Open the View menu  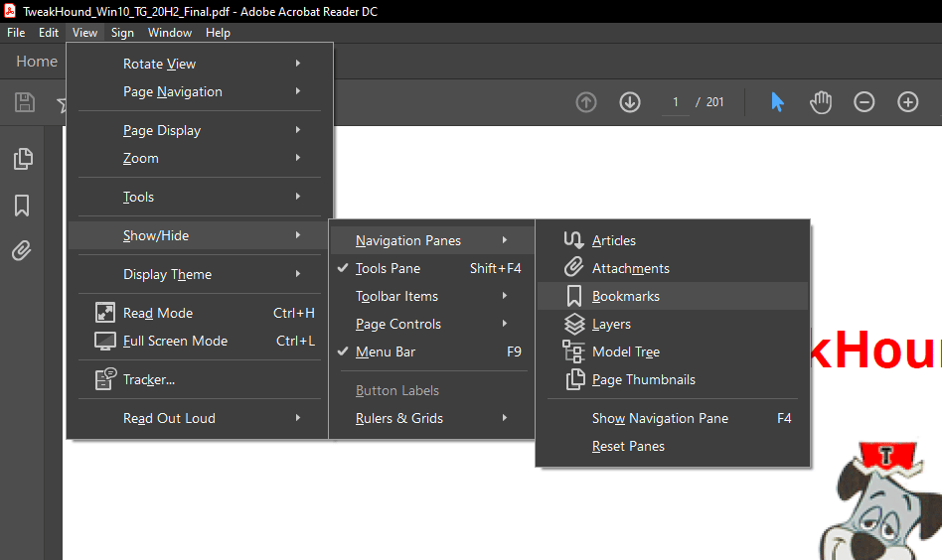pos(84,33)
